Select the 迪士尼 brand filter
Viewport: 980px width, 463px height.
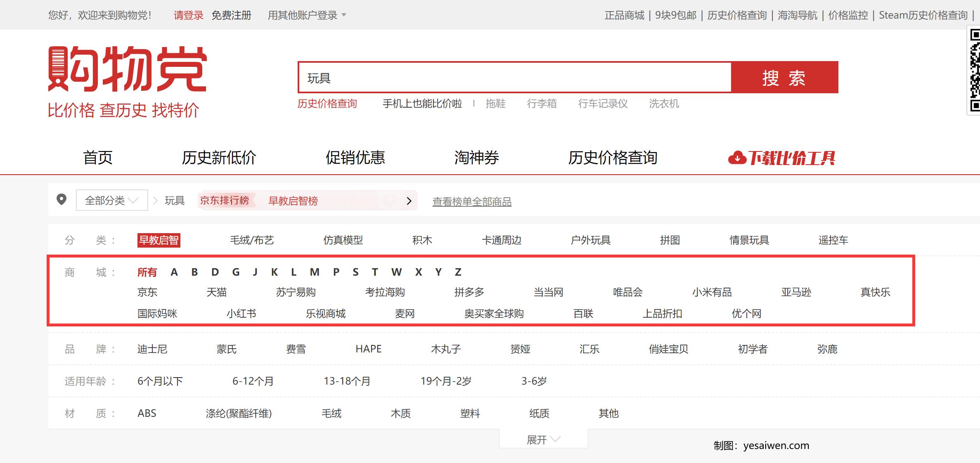153,349
